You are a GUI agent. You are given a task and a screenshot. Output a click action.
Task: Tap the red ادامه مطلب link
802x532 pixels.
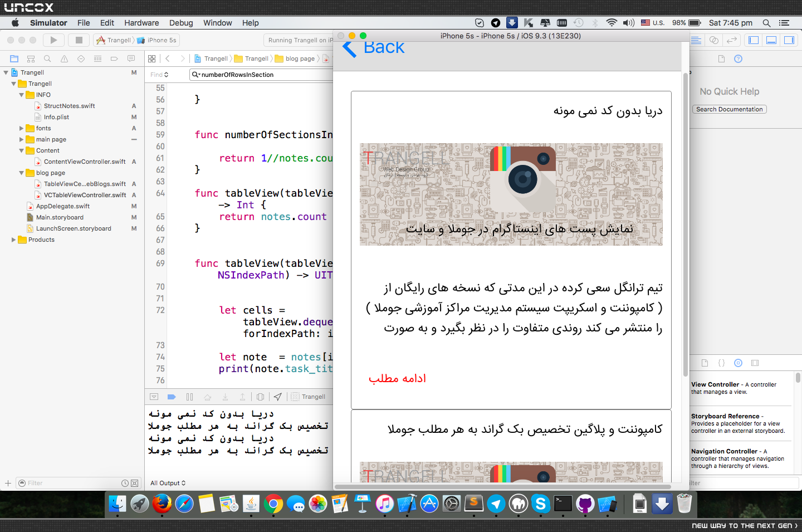(x=397, y=378)
